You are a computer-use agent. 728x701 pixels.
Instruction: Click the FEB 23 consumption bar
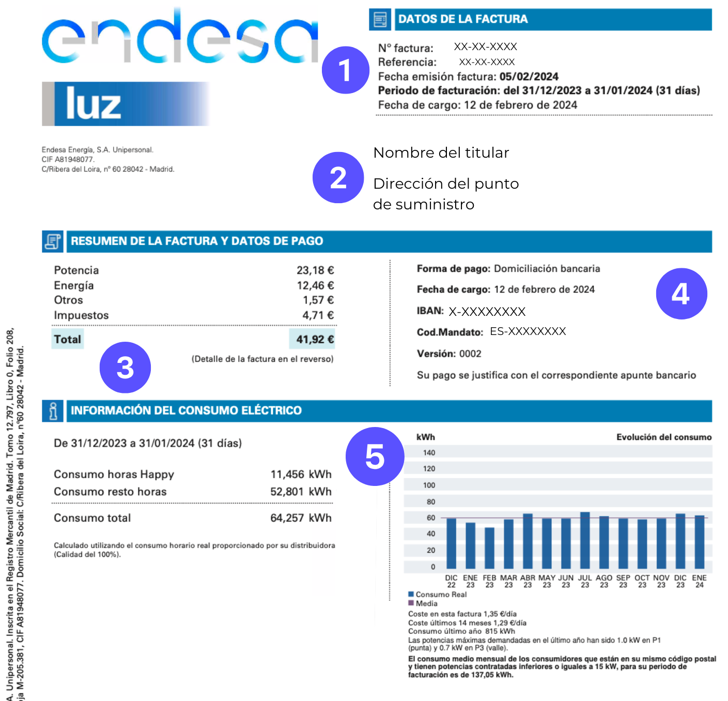point(489,548)
